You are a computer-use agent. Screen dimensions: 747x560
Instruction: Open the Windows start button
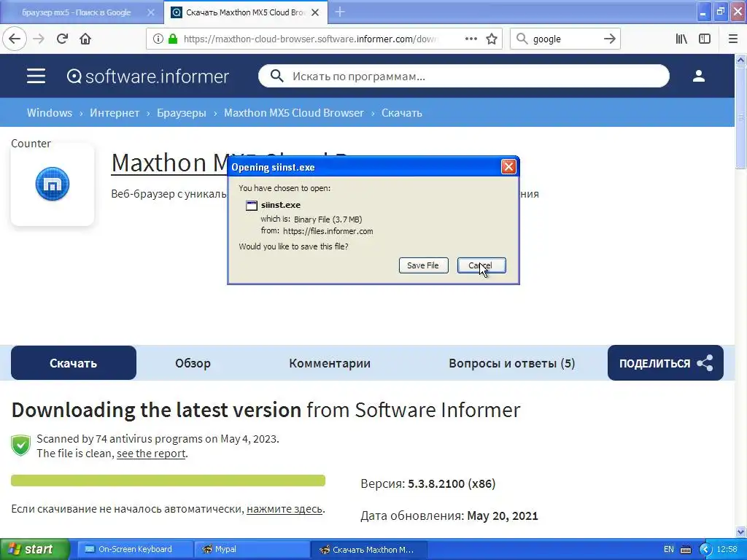35,550
